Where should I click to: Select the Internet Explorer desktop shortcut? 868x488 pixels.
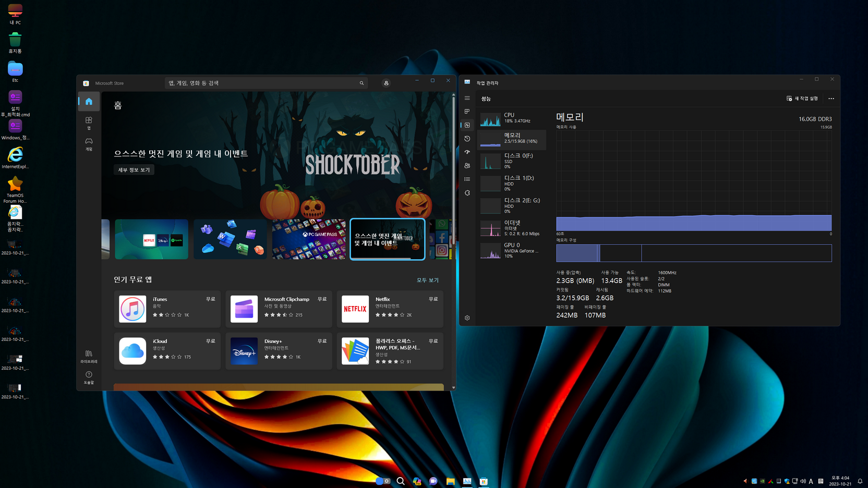[15, 158]
